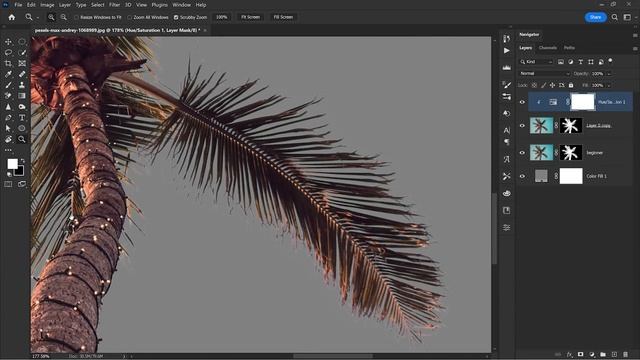Open Zoom tool preset picker arrow
Image resolution: width=640 pixels, height=360 pixels.
coord(38,18)
